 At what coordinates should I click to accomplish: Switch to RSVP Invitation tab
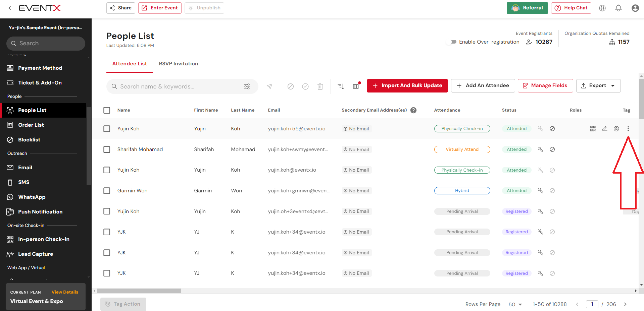[x=179, y=64]
